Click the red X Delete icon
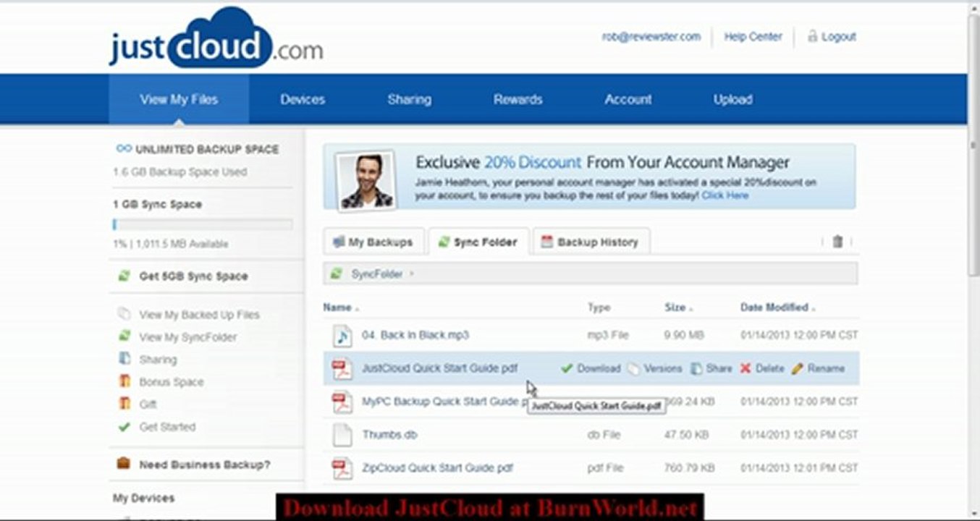 pos(745,368)
